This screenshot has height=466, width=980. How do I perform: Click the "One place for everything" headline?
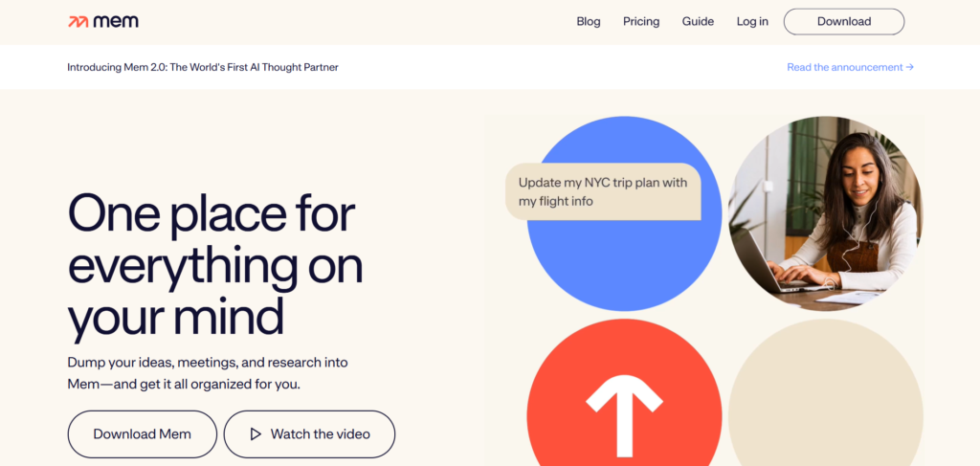(x=214, y=265)
